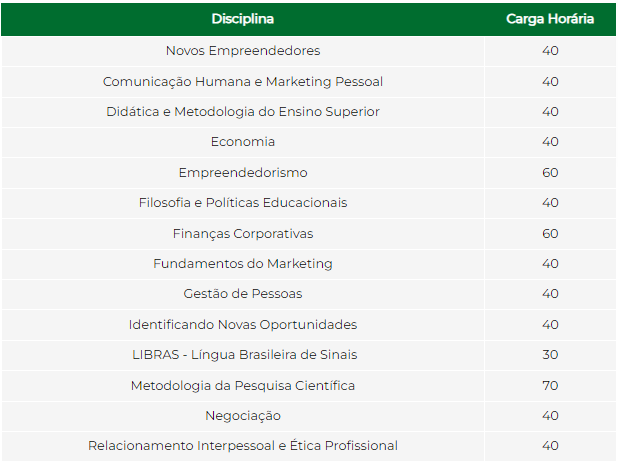The width and height of the screenshot is (618, 468).
Task: Select the Empreendedorismo row
Action: tap(243, 172)
